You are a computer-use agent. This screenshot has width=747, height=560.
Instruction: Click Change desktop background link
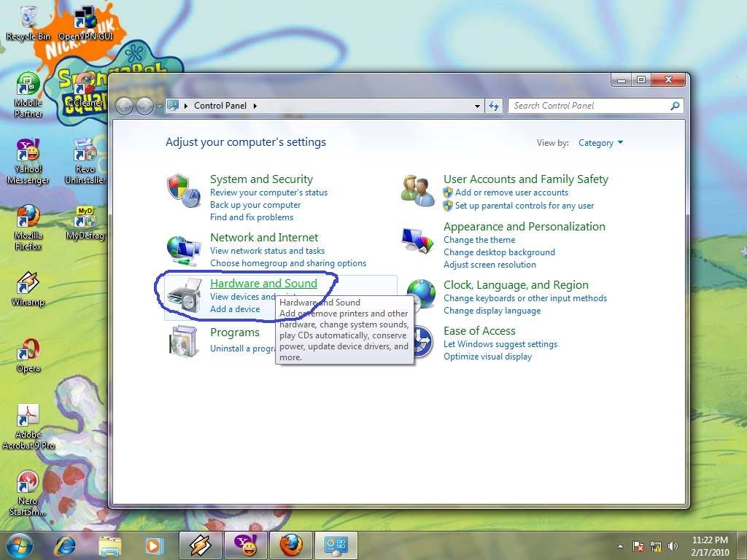499,252
